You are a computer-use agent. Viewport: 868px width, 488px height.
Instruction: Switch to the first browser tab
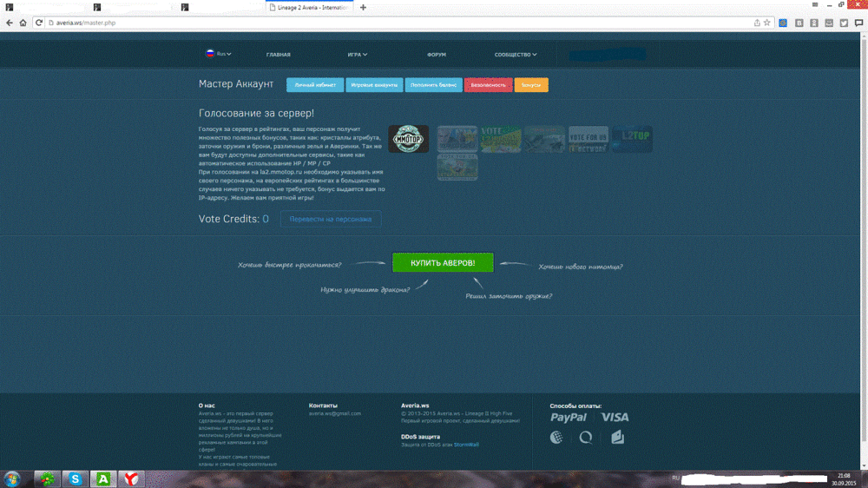(44, 8)
